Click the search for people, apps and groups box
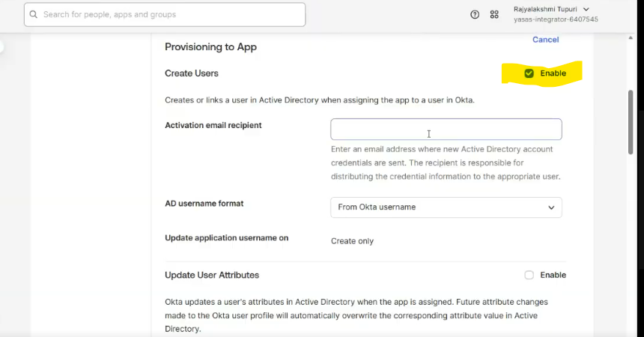Image resolution: width=644 pixels, height=337 pixels. (165, 14)
